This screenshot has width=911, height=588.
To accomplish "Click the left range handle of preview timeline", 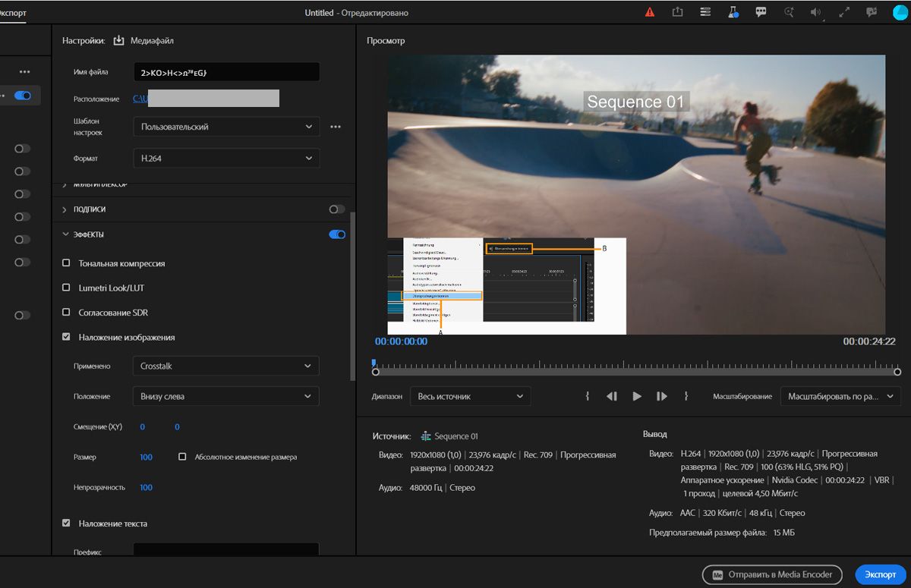I will pyautogui.click(x=375, y=372).
